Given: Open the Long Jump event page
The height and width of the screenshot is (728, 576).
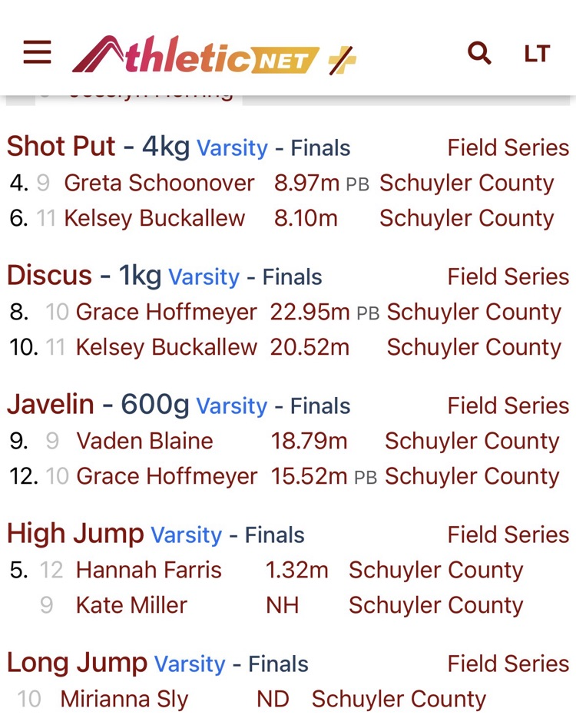Looking at the screenshot, I should pyautogui.click(x=77, y=663).
